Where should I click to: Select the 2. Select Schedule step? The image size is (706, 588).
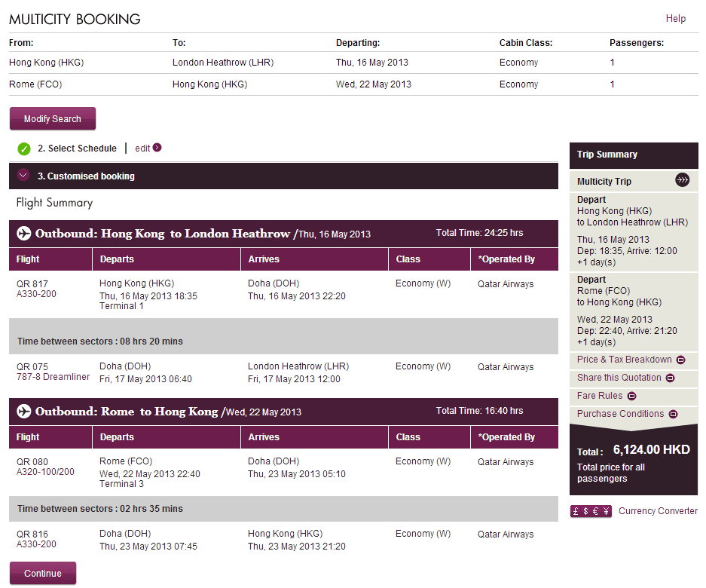click(x=77, y=149)
